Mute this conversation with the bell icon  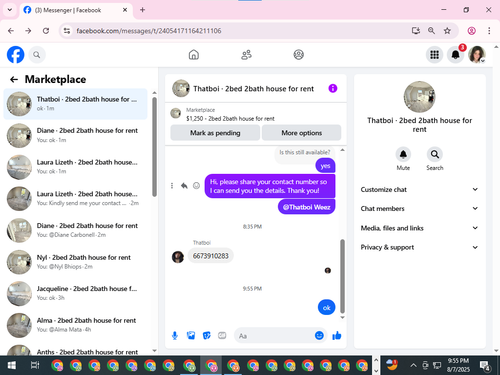[x=403, y=154]
